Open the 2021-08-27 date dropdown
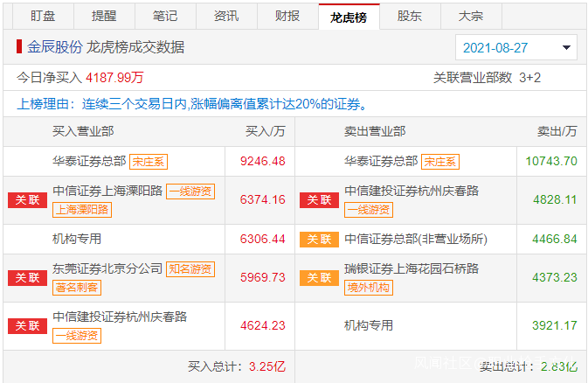This screenshot has width=588, height=383. coord(516,47)
